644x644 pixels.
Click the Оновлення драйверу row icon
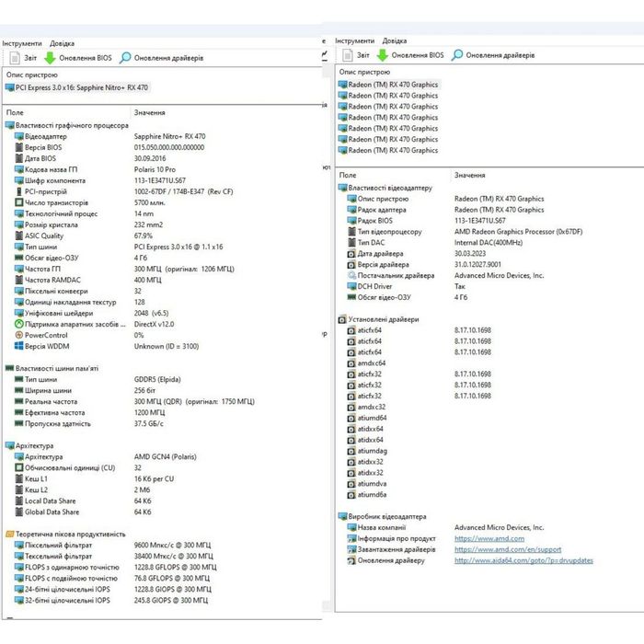pos(351,560)
